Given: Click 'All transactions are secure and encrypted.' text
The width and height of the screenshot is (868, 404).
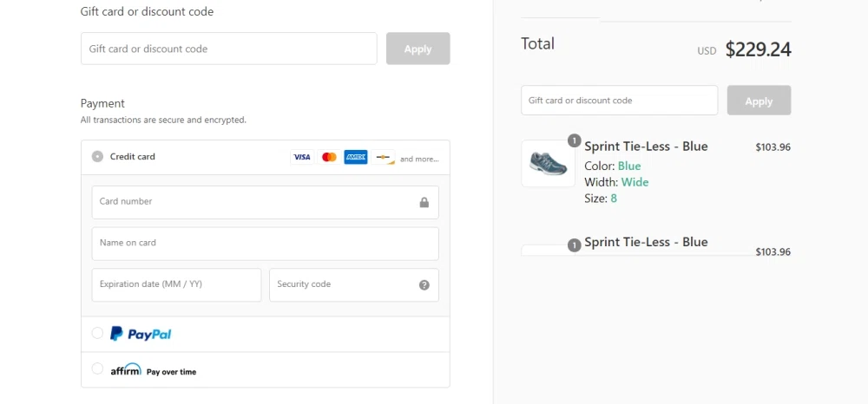Looking at the screenshot, I should tap(163, 120).
